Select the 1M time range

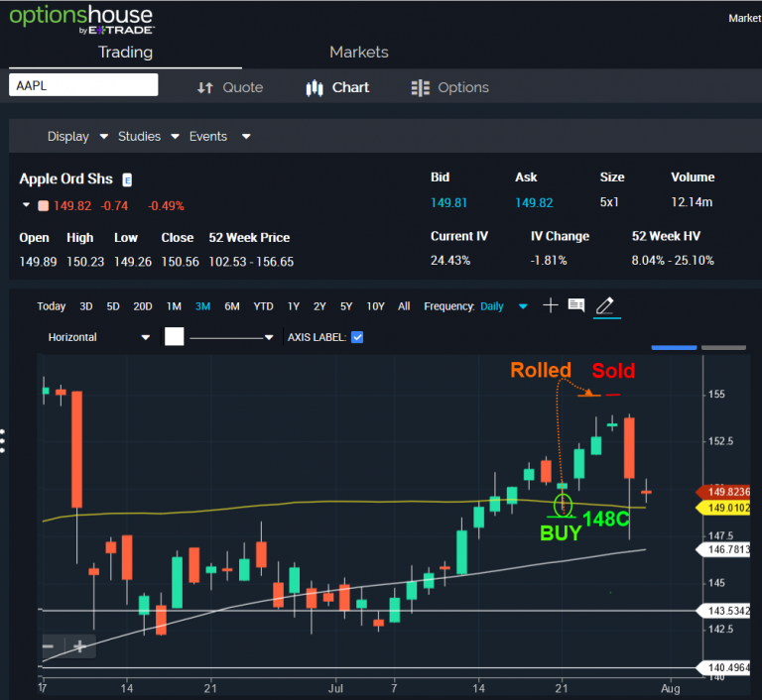point(174,306)
